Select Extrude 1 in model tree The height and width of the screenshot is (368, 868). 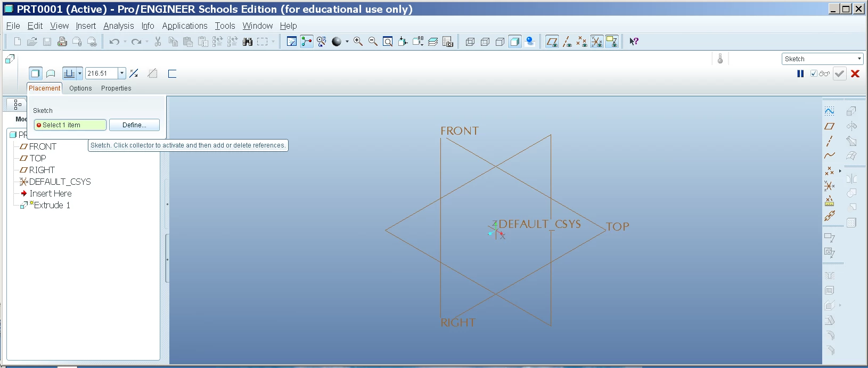[52, 205]
